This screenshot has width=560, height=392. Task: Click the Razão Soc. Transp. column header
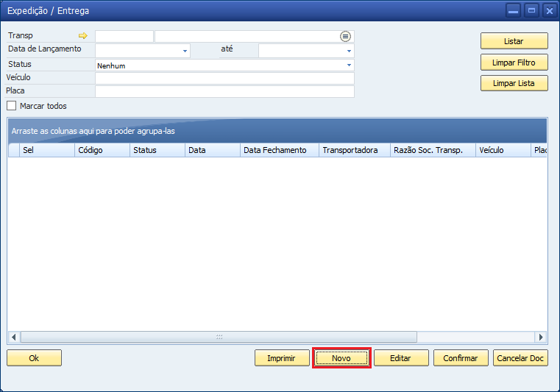[433, 150]
